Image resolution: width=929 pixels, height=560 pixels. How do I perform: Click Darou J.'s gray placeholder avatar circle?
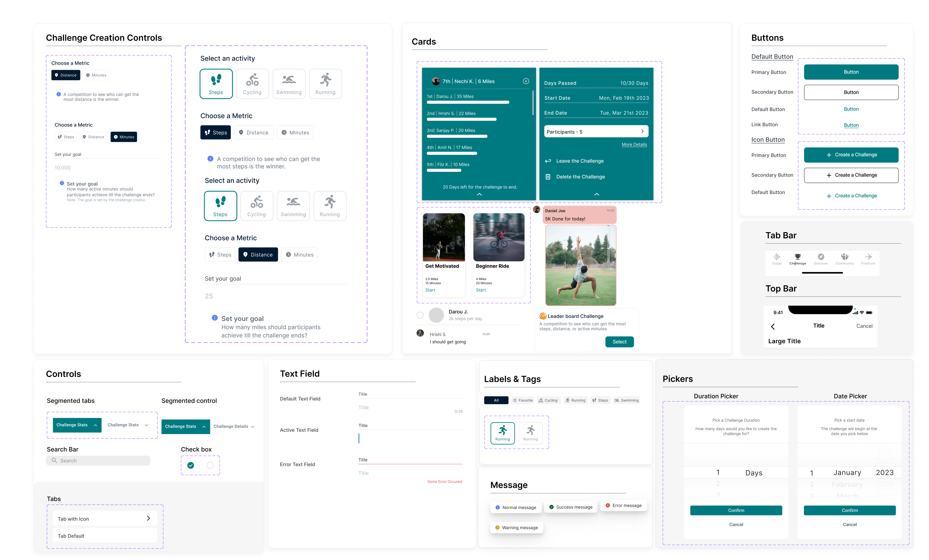(436, 315)
